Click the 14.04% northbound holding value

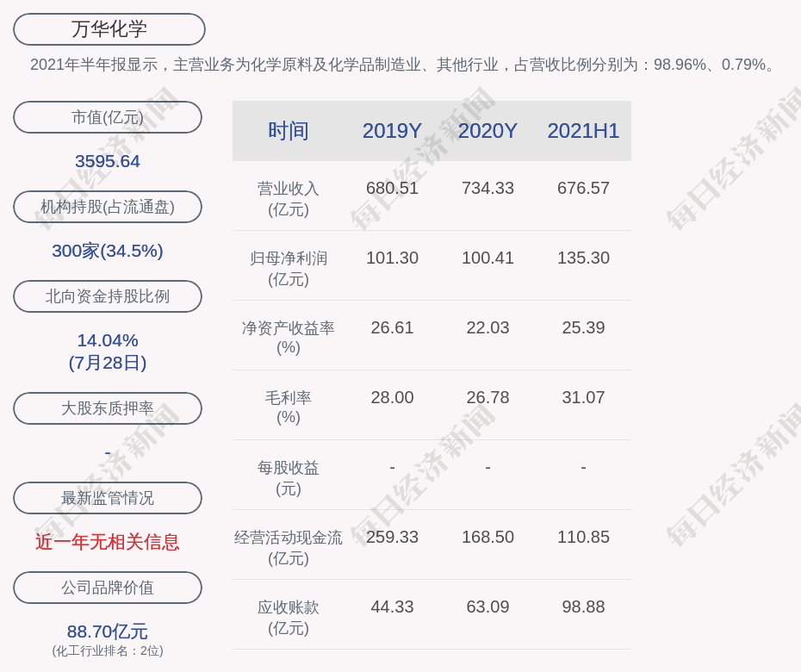pos(108,340)
